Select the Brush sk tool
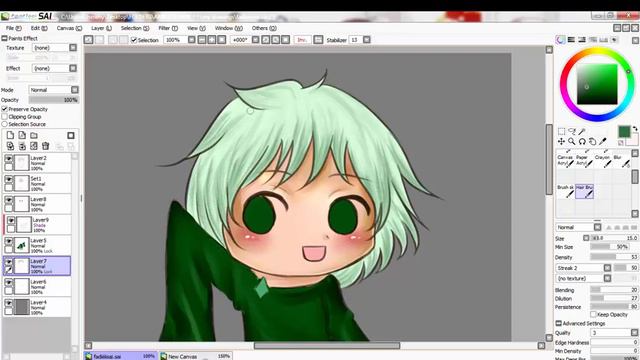 (x=566, y=191)
